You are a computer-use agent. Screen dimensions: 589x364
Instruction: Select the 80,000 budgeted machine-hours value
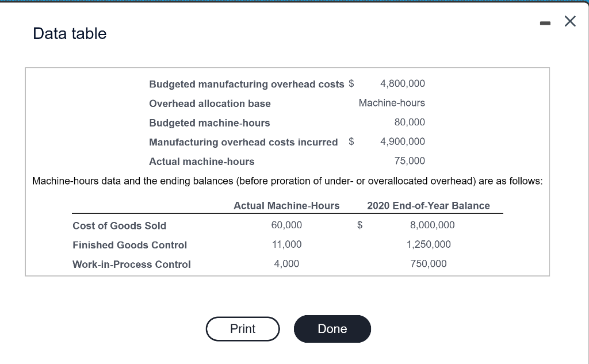410,122
